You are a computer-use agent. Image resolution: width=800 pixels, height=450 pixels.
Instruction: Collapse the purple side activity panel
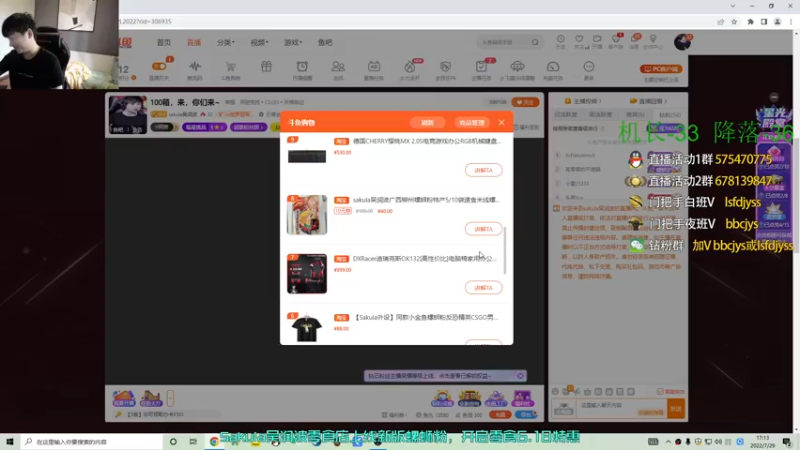coord(774,97)
